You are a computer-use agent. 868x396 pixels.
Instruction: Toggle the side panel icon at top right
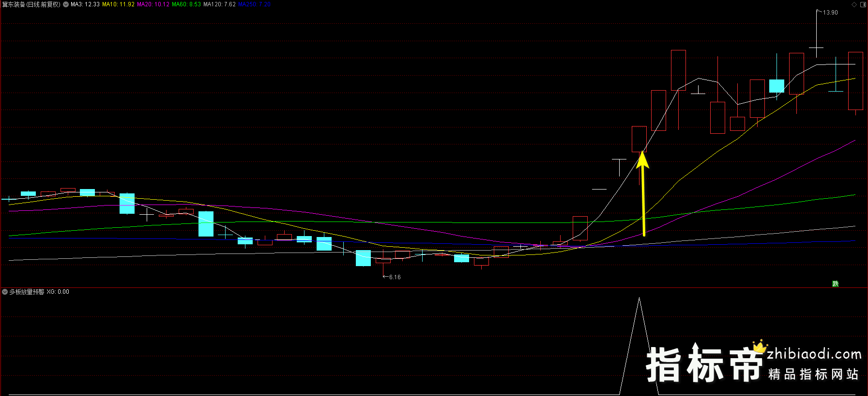[x=863, y=4]
